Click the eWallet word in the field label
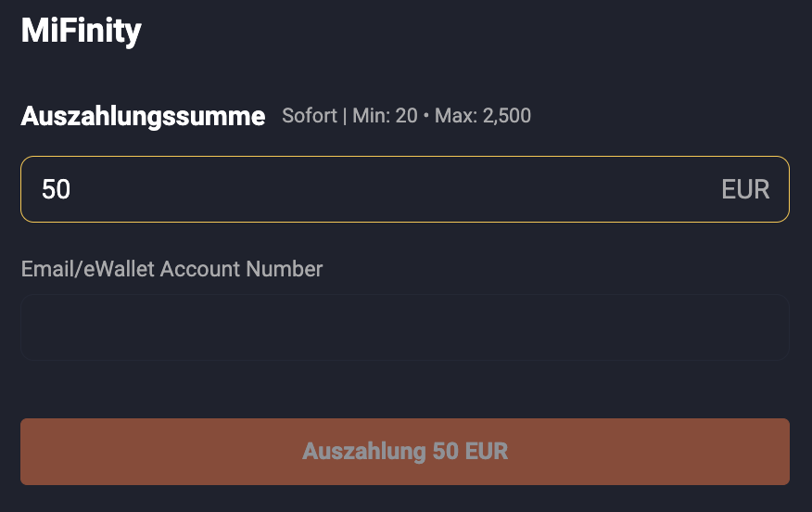812x512 pixels. tap(117, 269)
